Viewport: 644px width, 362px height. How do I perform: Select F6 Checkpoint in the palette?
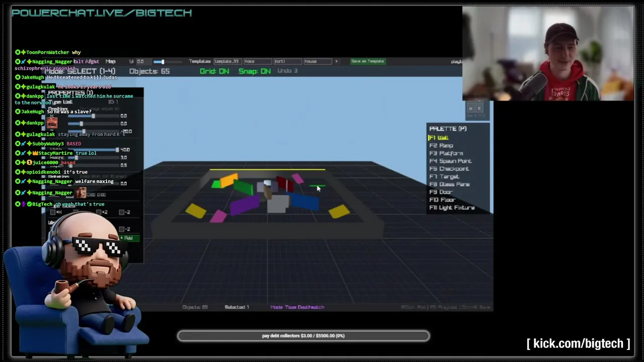tap(449, 169)
